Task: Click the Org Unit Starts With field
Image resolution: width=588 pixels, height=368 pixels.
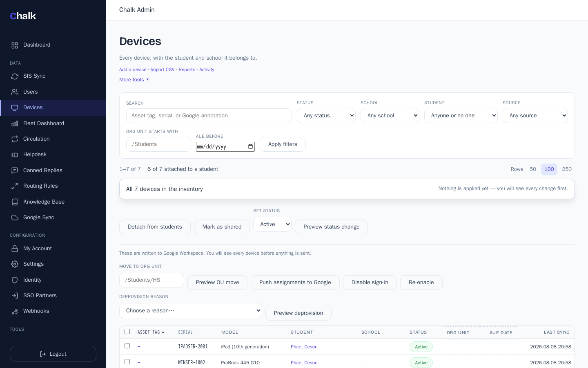Action: point(158,144)
